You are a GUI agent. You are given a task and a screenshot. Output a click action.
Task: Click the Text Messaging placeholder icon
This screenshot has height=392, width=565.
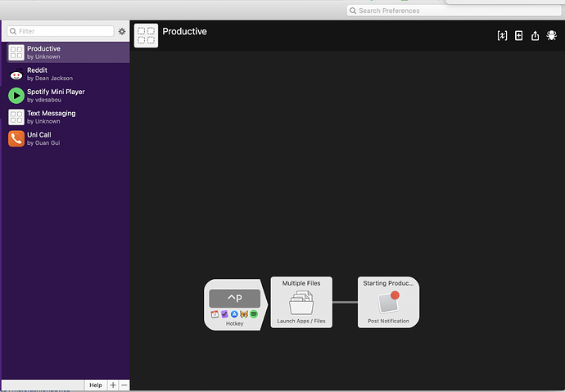(x=16, y=117)
